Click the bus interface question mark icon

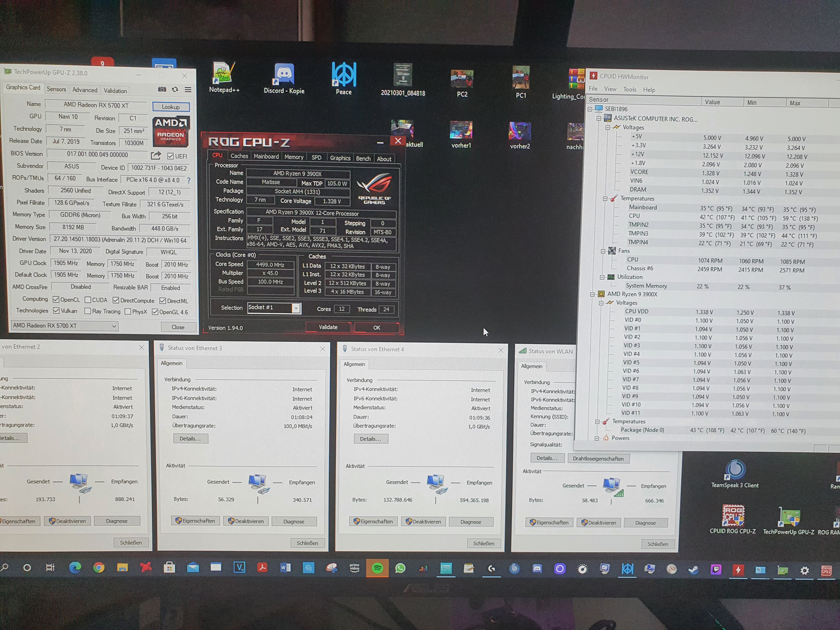[x=189, y=180]
